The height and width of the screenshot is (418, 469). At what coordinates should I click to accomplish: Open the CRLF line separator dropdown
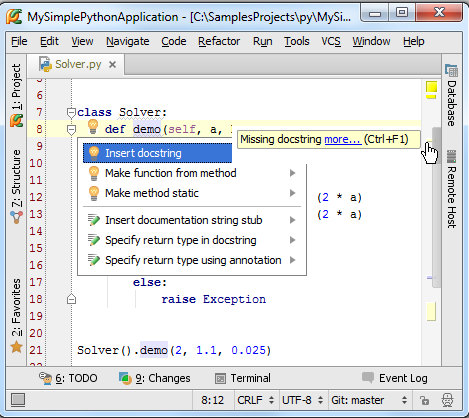[x=255, y=400]
